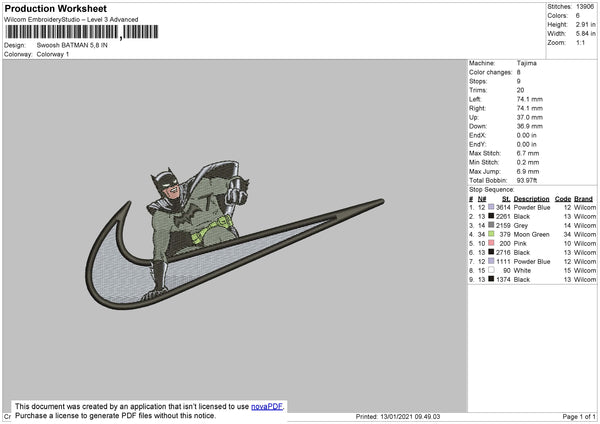Select the Black swatch in stop 9
Viewport: 600px width, 424px height.
[x=491, y=279]
